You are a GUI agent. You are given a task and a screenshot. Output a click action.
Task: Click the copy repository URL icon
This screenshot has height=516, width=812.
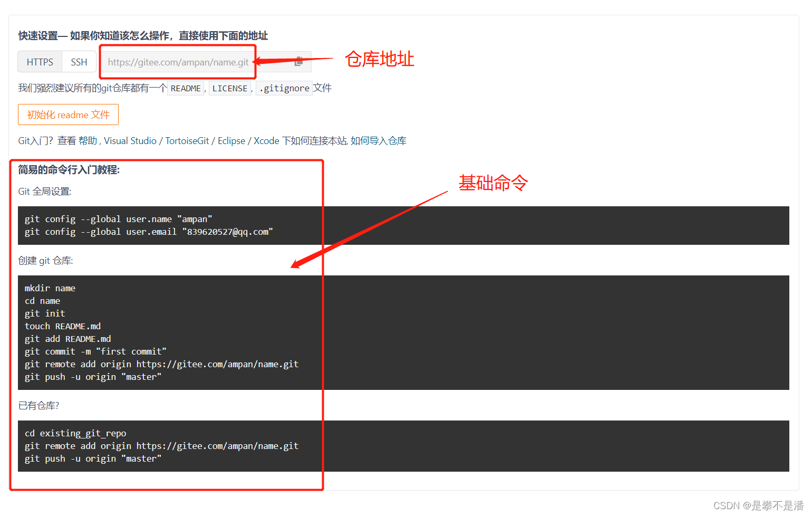point(298,62)
